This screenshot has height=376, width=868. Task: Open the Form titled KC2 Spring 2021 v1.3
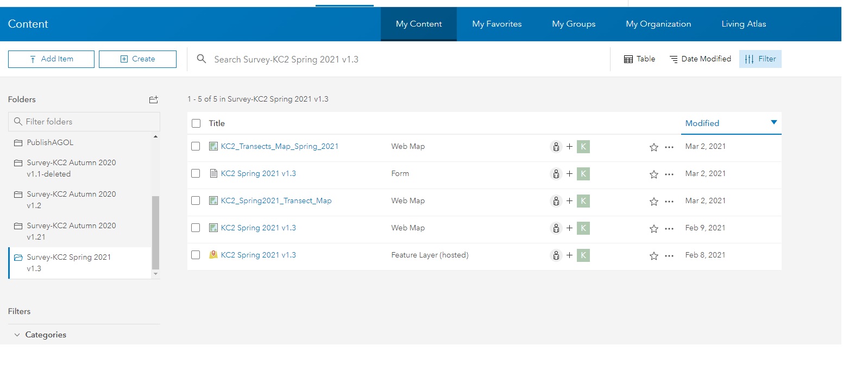tap(259, 173)
